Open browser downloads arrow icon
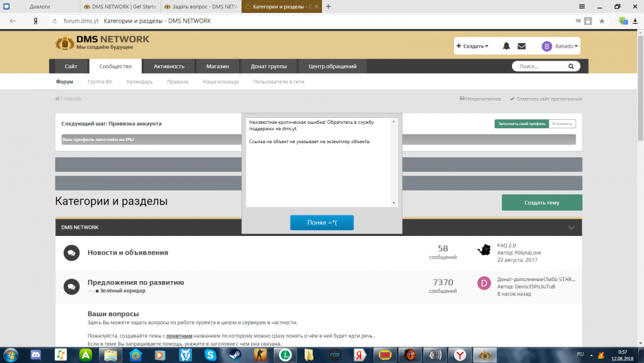Viewport: 644px width, 363px height. (x=636, y=21)
